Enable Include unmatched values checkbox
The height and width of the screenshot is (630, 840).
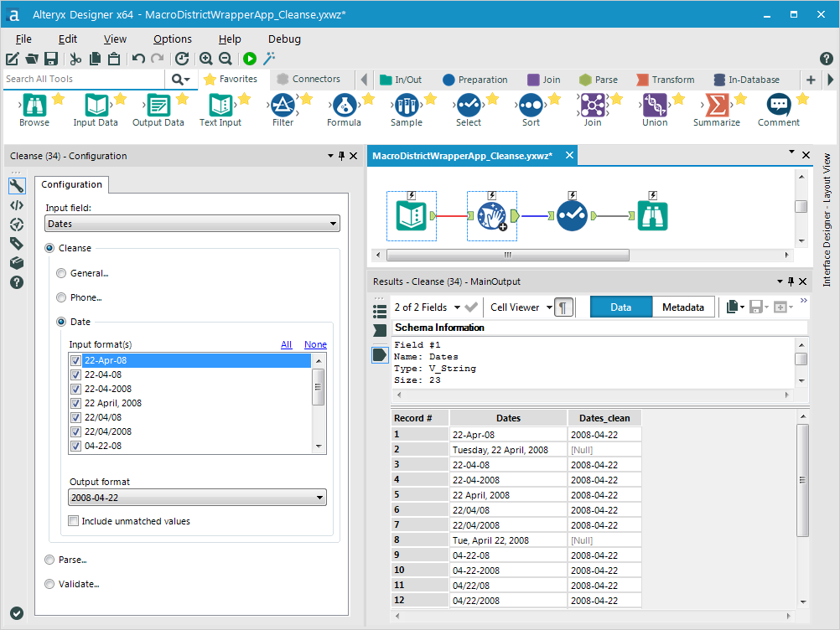75,521
